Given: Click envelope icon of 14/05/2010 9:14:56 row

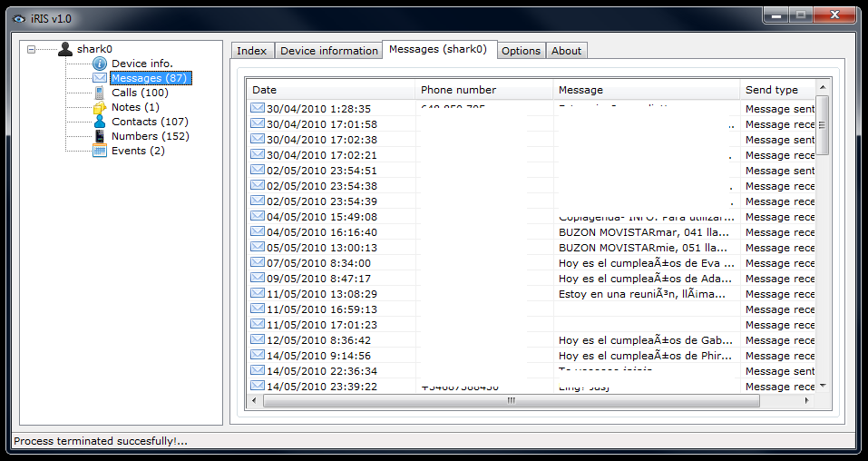Looking at the screenshot, I should pyautogui.click(x=258, y=355).
